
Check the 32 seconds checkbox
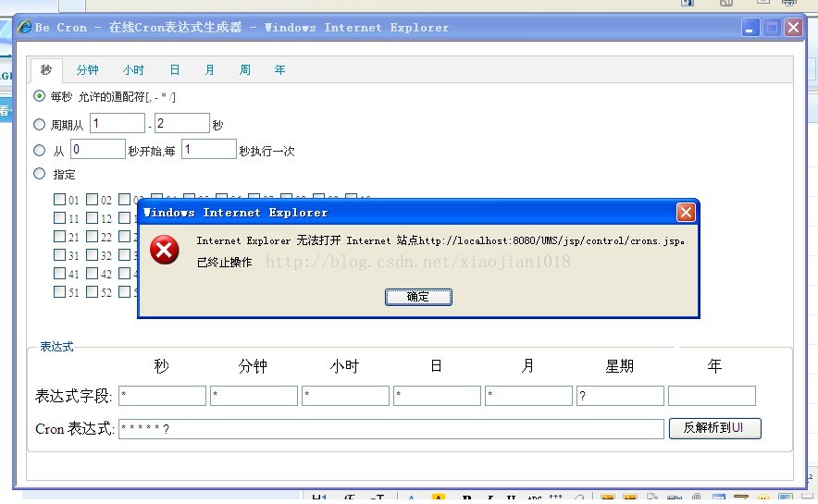[x=92, y=255]
